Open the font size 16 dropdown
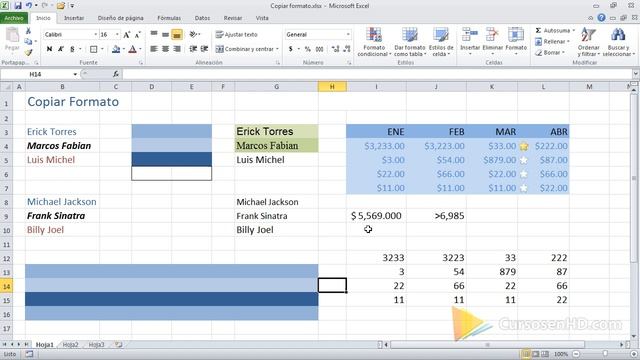Image resolution: width=640 pixels, height=360 pixels. (117, 35)
